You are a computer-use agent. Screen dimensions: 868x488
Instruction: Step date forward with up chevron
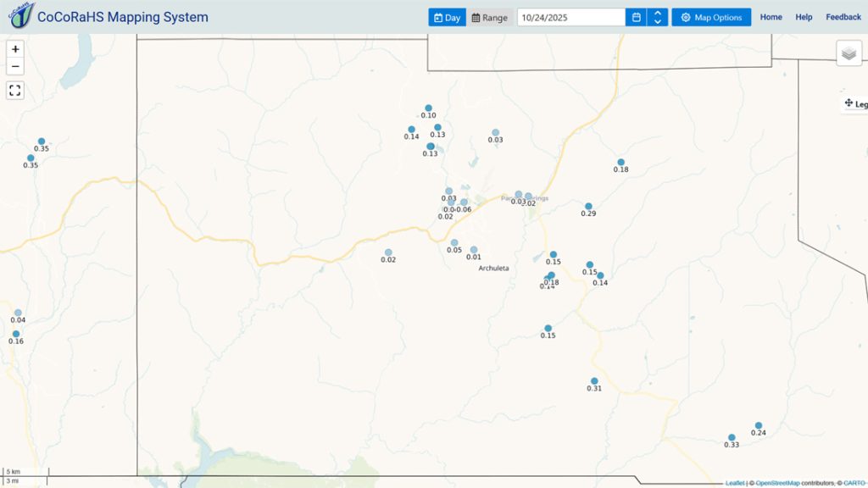point(658,13)
